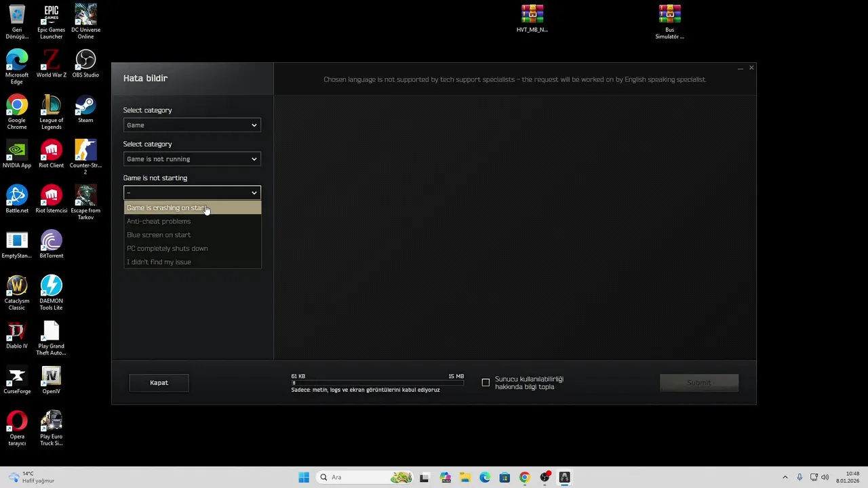
Task: Select the Battle.net desktop icon
Action: pyautogui.click(x=17, y=199)
